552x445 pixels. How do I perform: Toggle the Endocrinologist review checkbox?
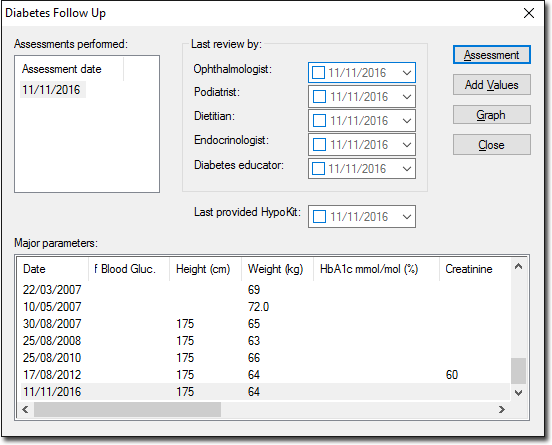319,144
